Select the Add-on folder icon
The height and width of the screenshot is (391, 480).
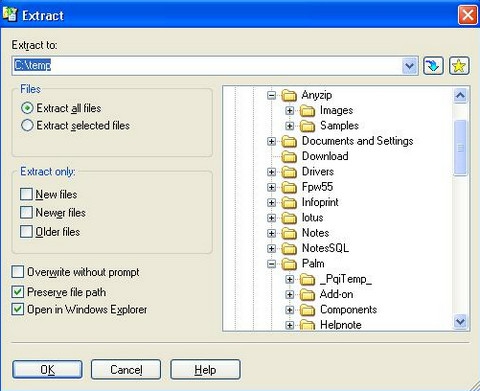click(307, 295)
